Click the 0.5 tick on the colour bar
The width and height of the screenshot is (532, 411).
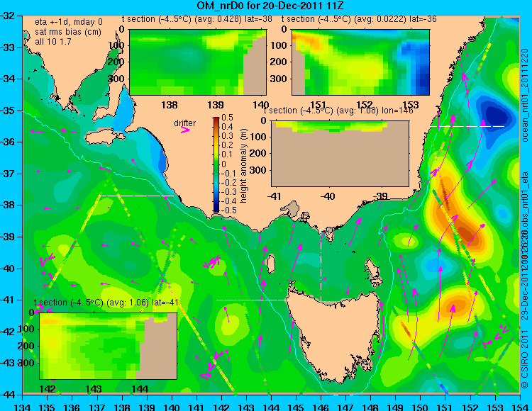click(x=227, y=118)
